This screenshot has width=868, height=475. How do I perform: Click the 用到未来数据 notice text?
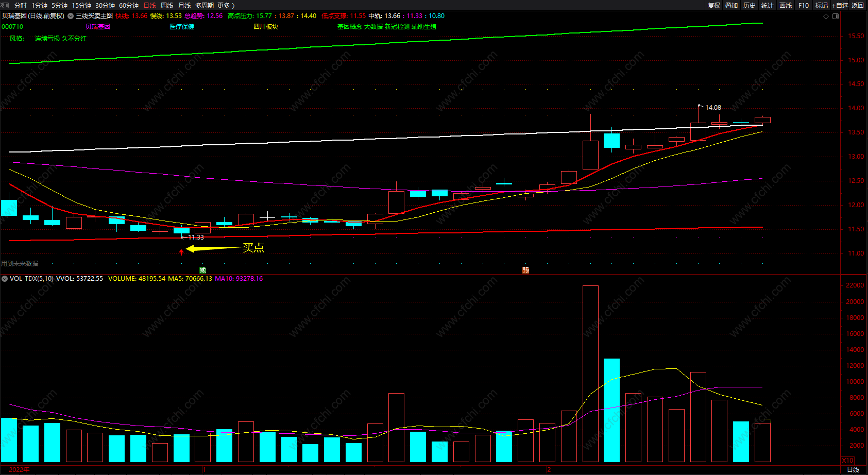point(20,264)
